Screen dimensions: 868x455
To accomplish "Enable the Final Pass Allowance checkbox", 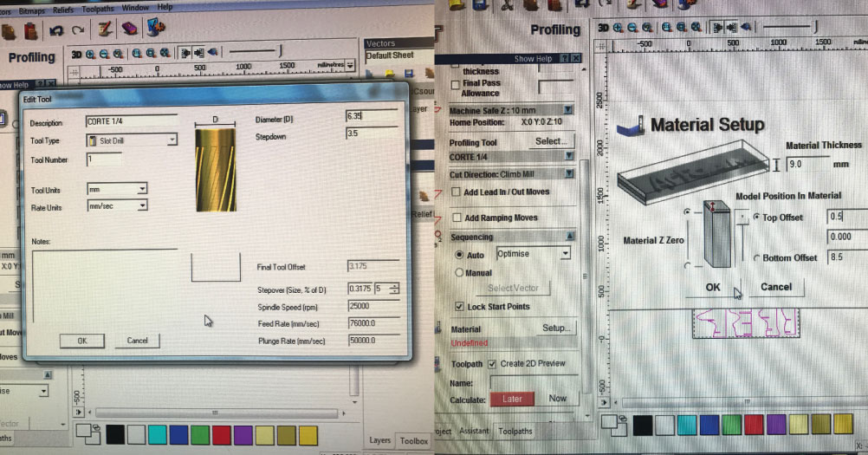I will (x=455, y=85).
